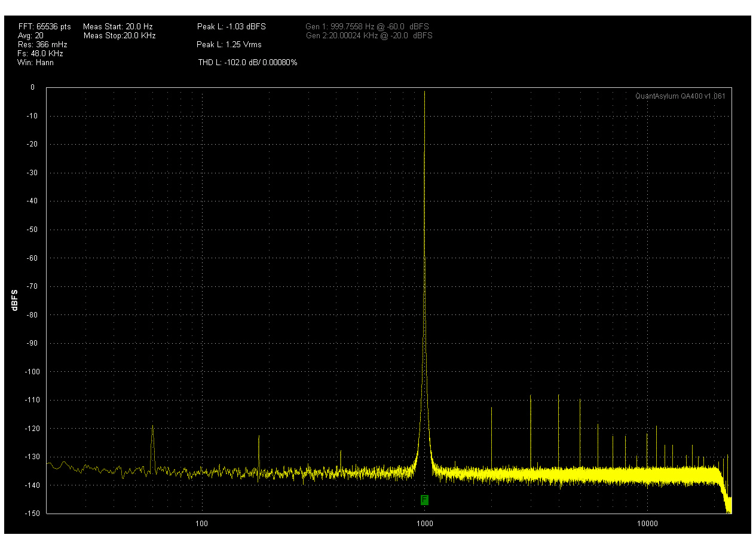Click the '0' label on the dBFS axis
756x550 pixels.
(32, 87)
